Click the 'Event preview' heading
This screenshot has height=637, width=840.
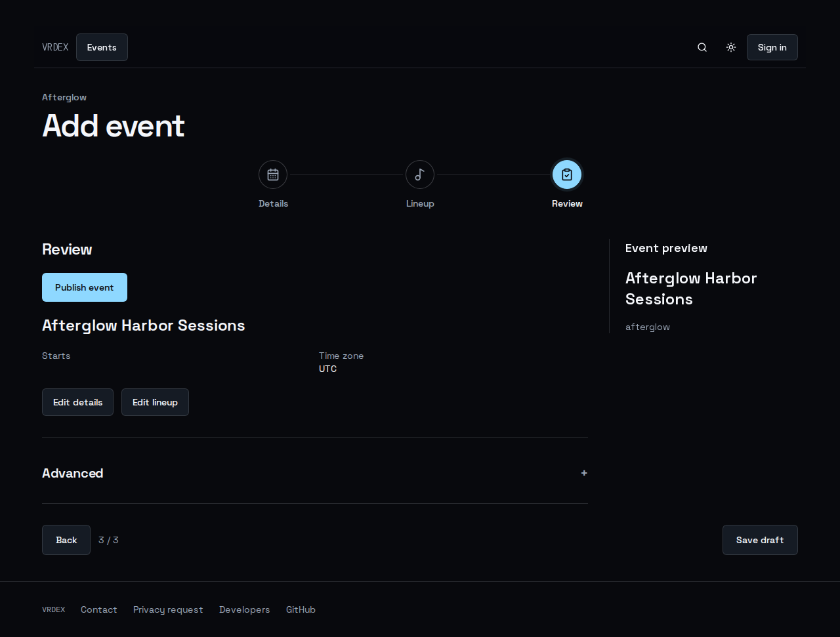coord(666,248)
